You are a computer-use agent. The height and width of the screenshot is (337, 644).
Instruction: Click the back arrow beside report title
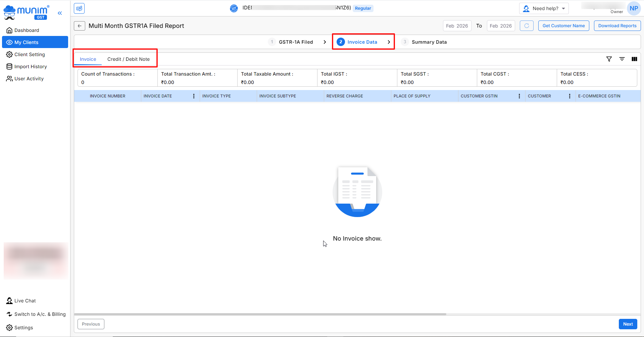[80, 26]
